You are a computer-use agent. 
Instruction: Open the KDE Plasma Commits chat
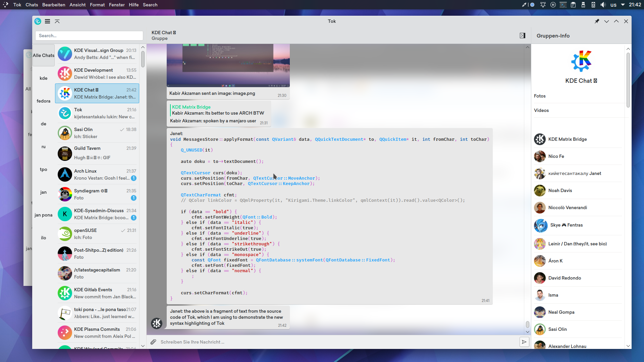pos(97,333)
